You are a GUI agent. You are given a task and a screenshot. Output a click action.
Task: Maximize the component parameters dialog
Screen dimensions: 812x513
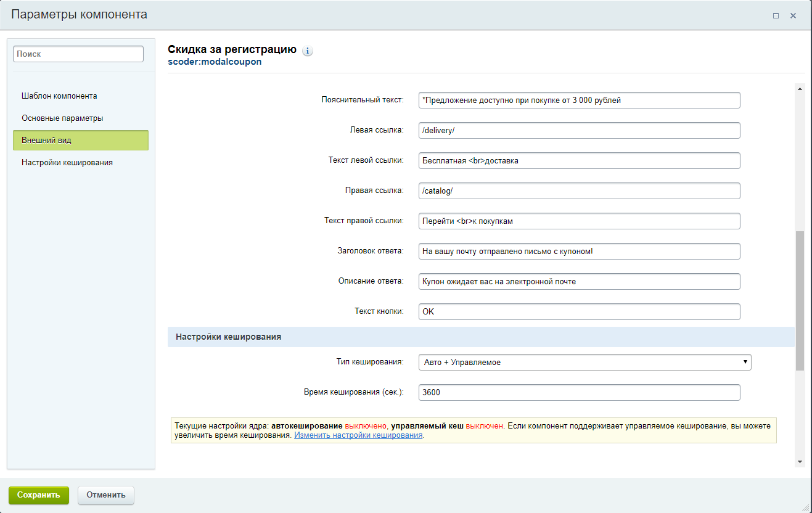click(776, 15)
